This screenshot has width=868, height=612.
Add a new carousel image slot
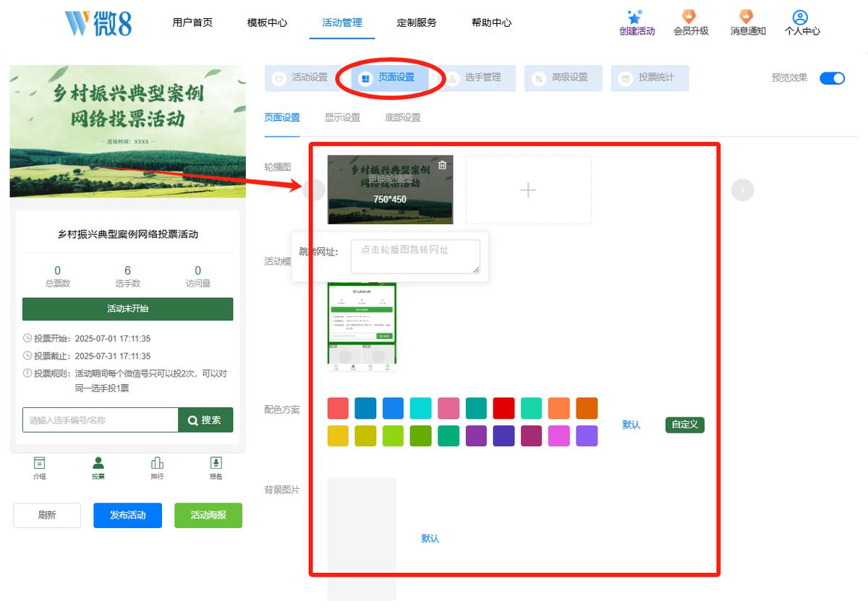coord(529,190)
